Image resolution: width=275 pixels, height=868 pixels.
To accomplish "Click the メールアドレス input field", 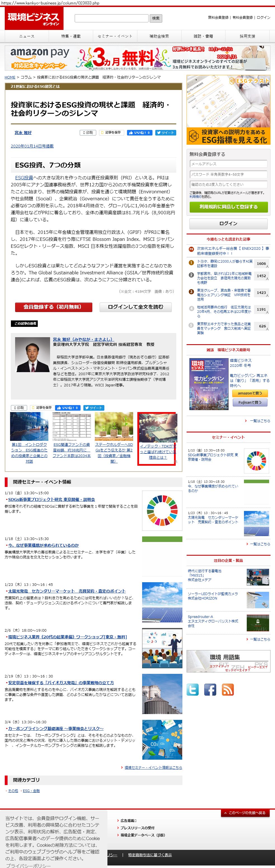I will click(229, 164).
